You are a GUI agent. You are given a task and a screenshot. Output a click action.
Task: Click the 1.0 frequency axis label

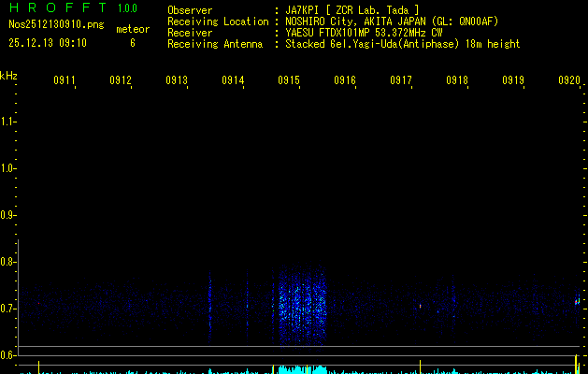click(7, 168)
